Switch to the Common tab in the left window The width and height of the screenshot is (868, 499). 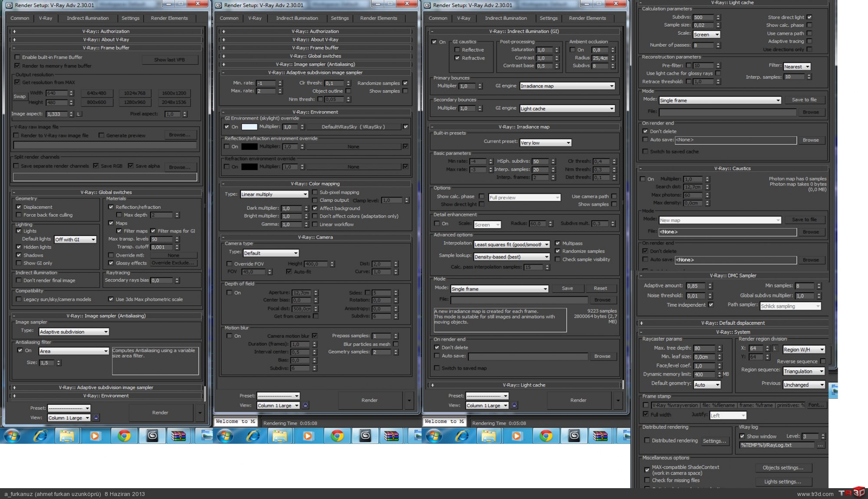[x=20, y=18]
